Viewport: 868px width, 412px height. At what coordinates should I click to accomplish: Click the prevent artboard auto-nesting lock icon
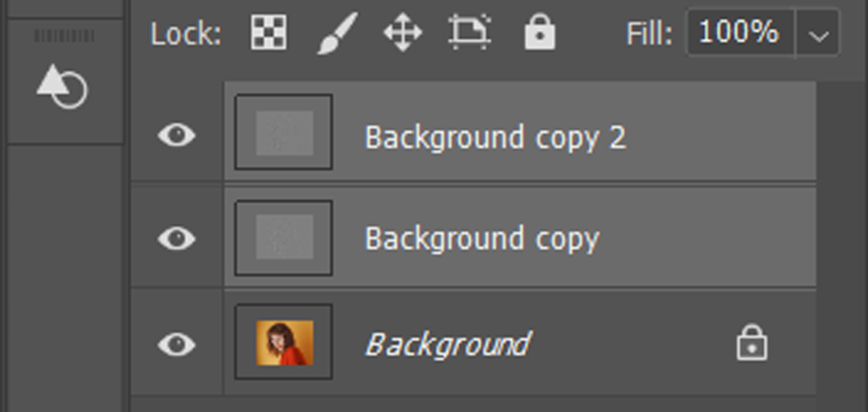(470, 33)
